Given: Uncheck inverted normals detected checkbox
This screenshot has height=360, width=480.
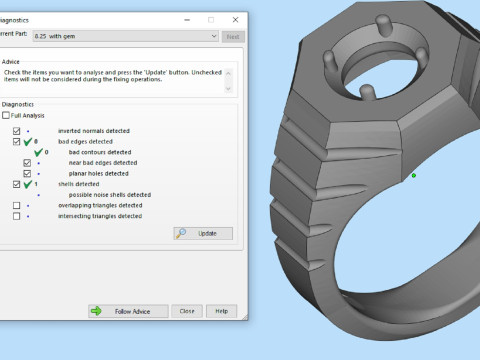Looking at the screenshot, I should [16, 131].
